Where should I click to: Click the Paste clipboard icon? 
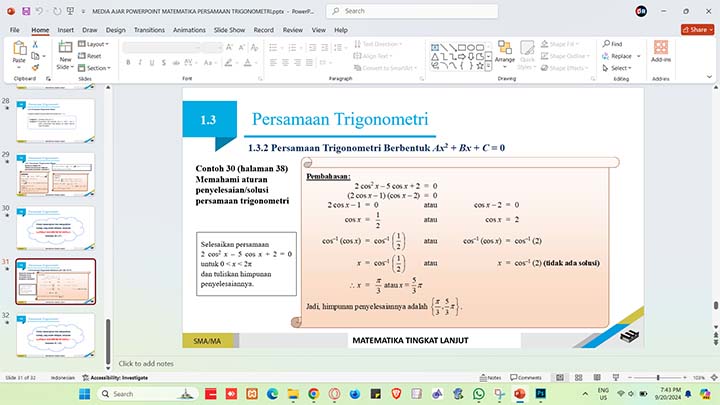pyautogui.click(x=19, y=47)
